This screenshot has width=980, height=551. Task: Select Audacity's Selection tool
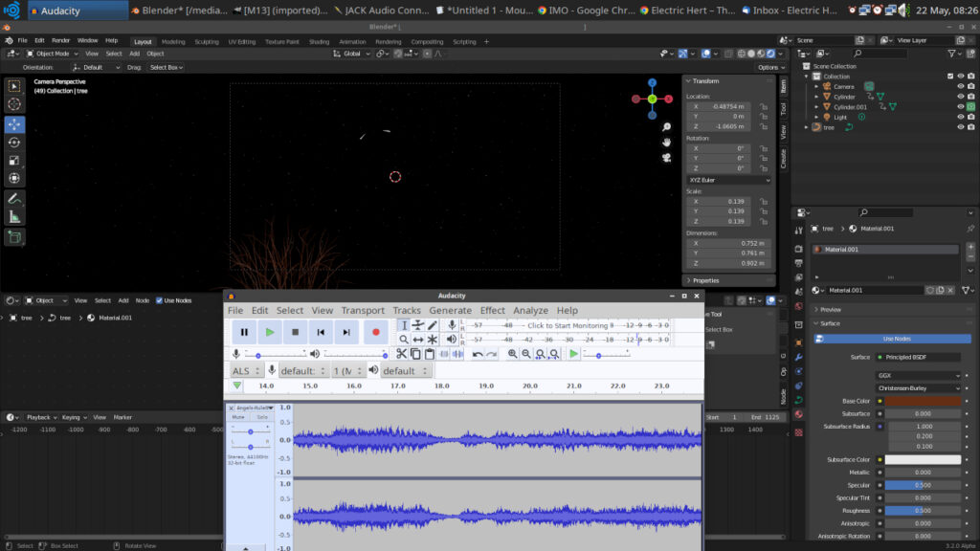(x=404, y=325)
